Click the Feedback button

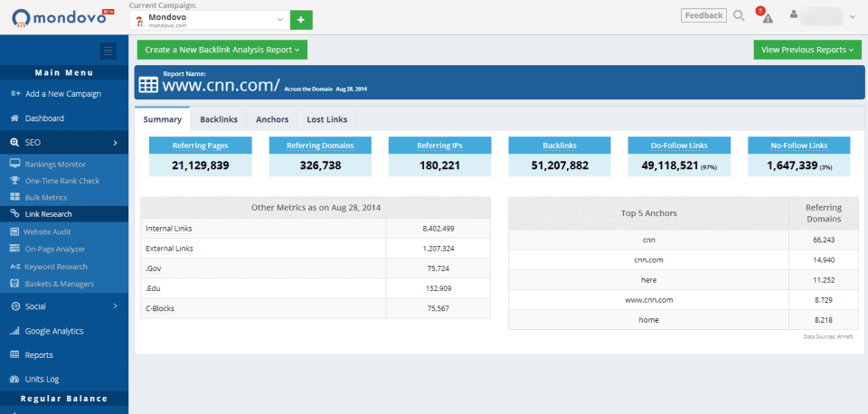click(703, 15)
